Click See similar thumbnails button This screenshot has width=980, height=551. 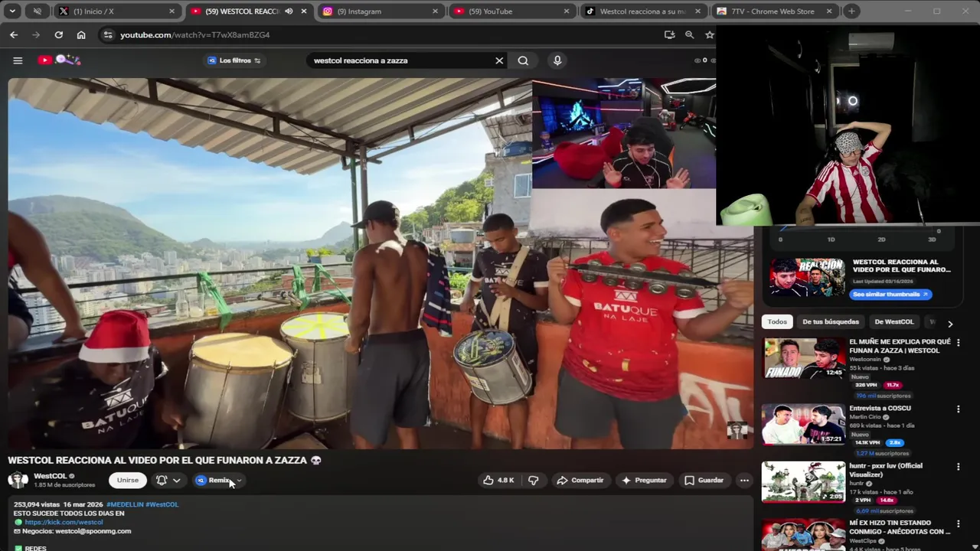tap(890, 295)
